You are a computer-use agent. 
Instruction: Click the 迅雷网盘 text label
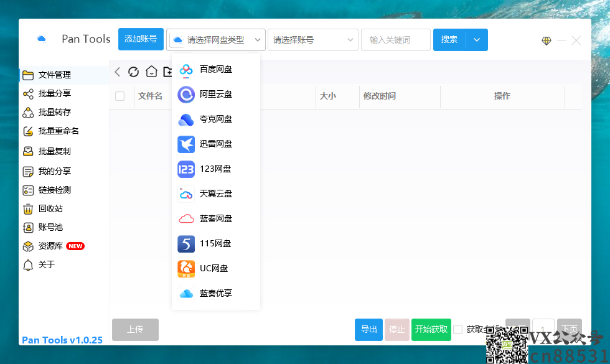(216, 144)
